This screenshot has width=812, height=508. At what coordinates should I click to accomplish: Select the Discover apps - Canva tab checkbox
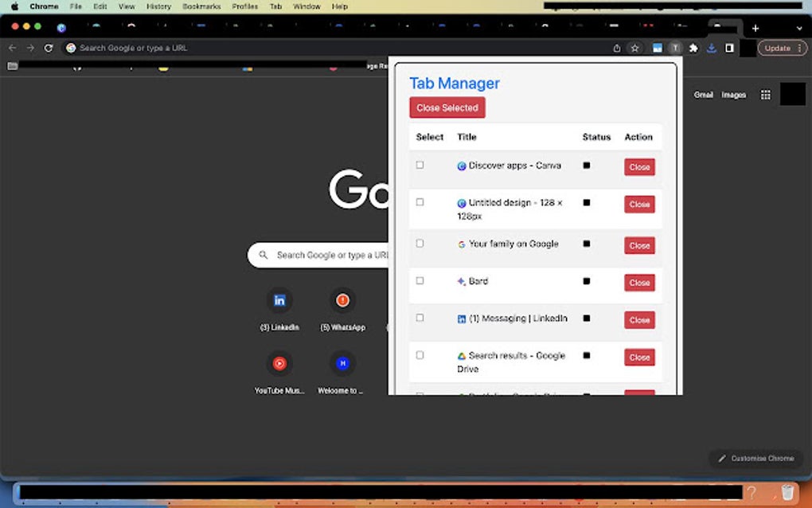(x=420, y=166)
